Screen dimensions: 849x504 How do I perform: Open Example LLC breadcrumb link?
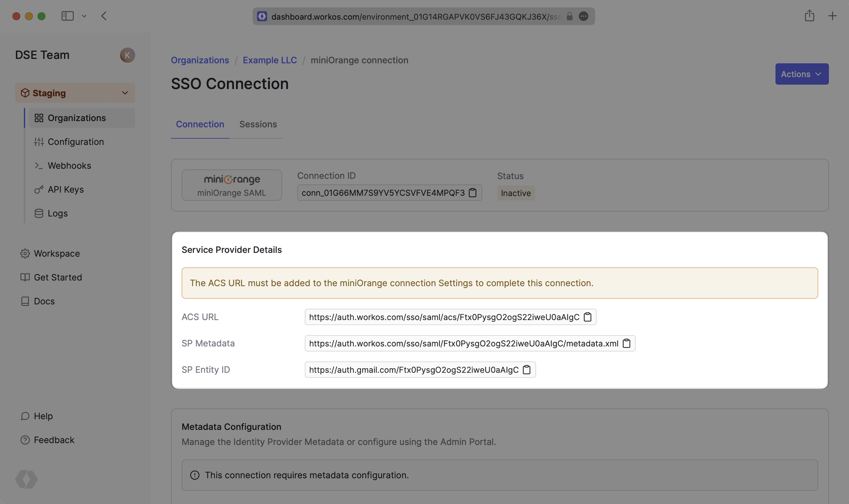(x=270, y=60)
